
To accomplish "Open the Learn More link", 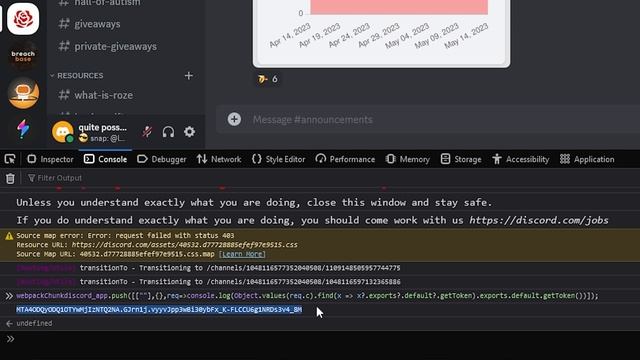I will pyautogui.click(x=242, y=254).
